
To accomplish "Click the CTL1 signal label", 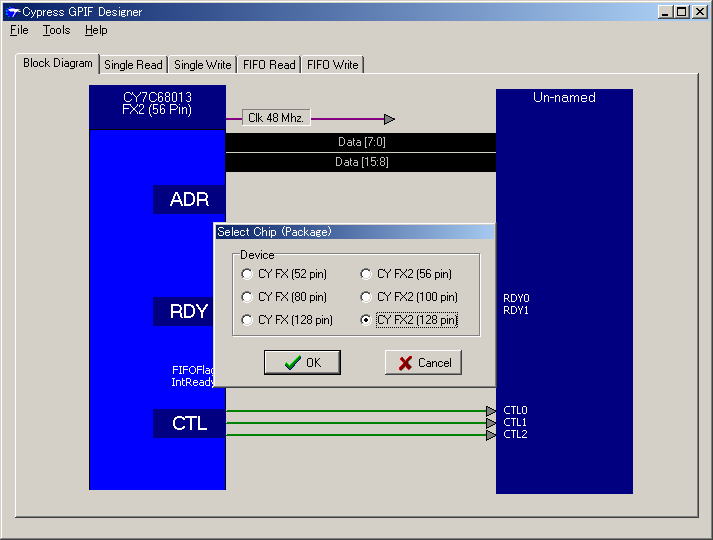I will pyautogui.click(x=515, y=422).
